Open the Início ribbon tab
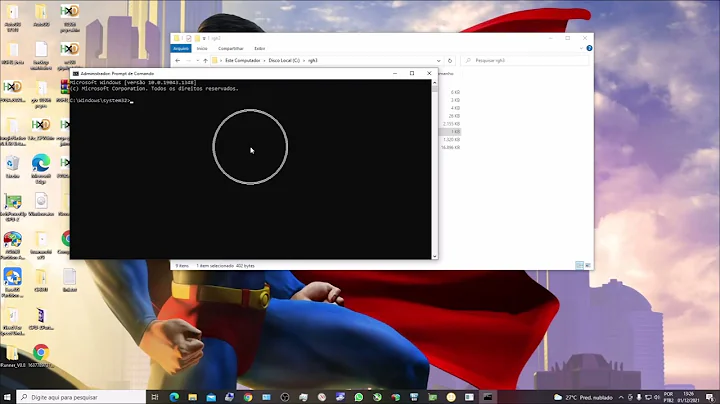This screenshot has width=720, height=404. coord(202,48)
